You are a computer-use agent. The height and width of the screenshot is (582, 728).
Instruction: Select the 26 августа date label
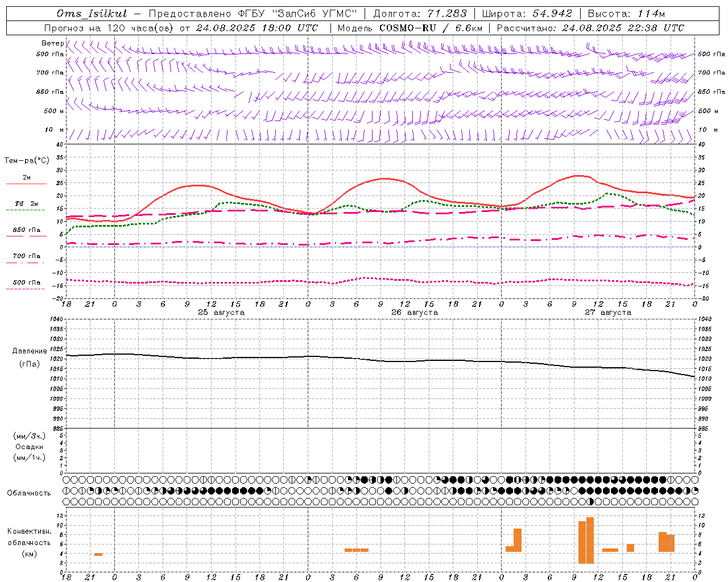415,313
